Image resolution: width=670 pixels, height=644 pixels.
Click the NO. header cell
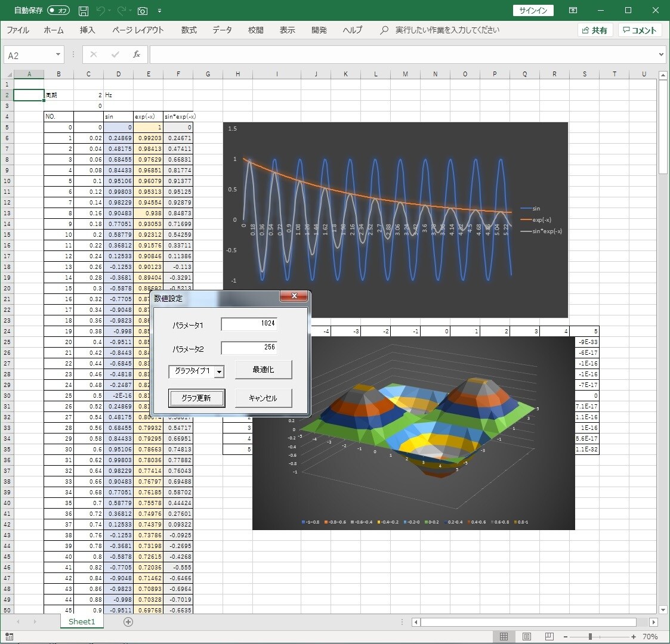[59, 117]
